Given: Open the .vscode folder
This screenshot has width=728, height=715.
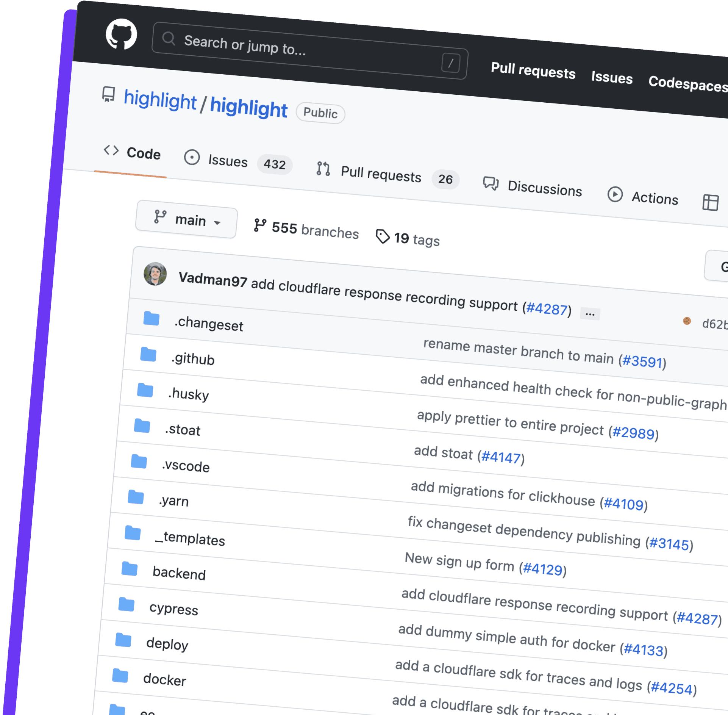Looking at the screenshot, I should pos(186,466).
